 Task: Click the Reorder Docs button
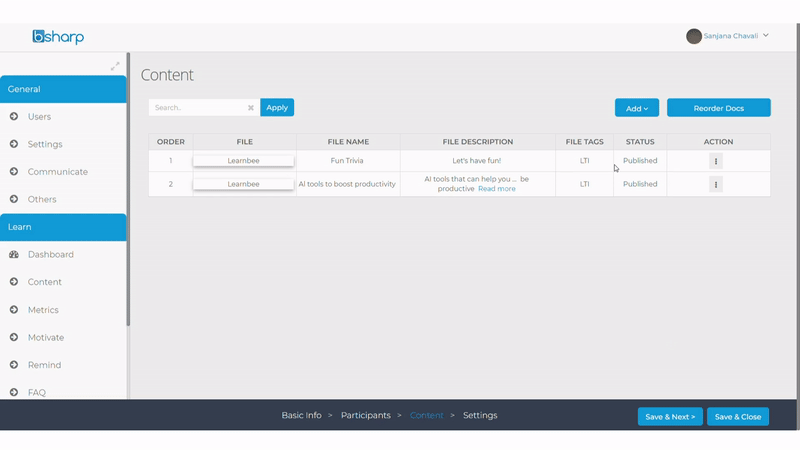pyautogui.click(x=718, y=108)
